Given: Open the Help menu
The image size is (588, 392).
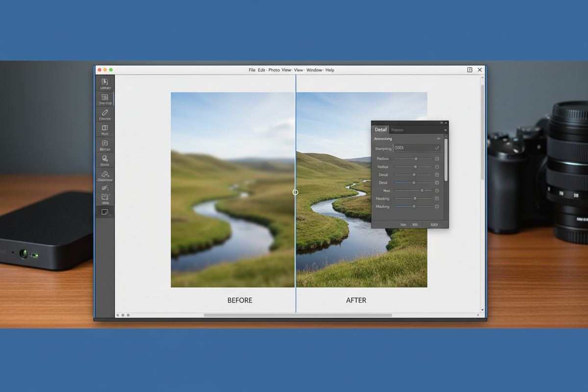Looking at the screenshot, I should pyautogui.click(x=330, y=70).
